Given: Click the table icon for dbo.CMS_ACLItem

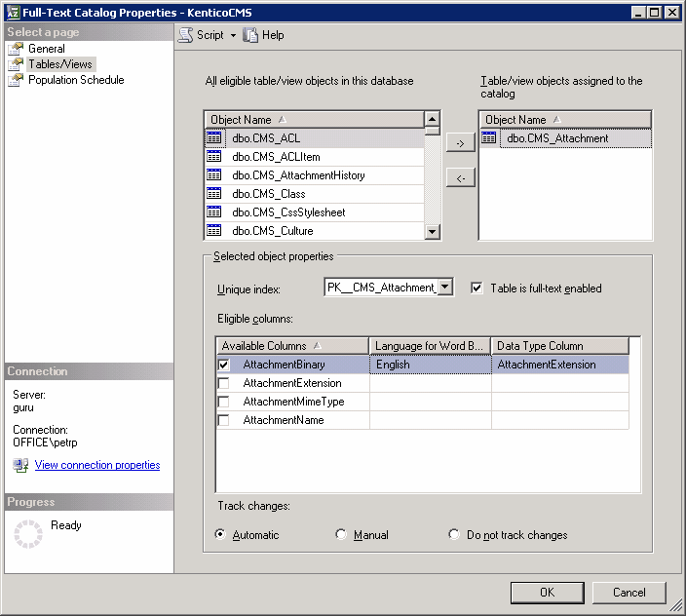Looking at the screenshot, I should pyautogui.click(x=214, y=156).
